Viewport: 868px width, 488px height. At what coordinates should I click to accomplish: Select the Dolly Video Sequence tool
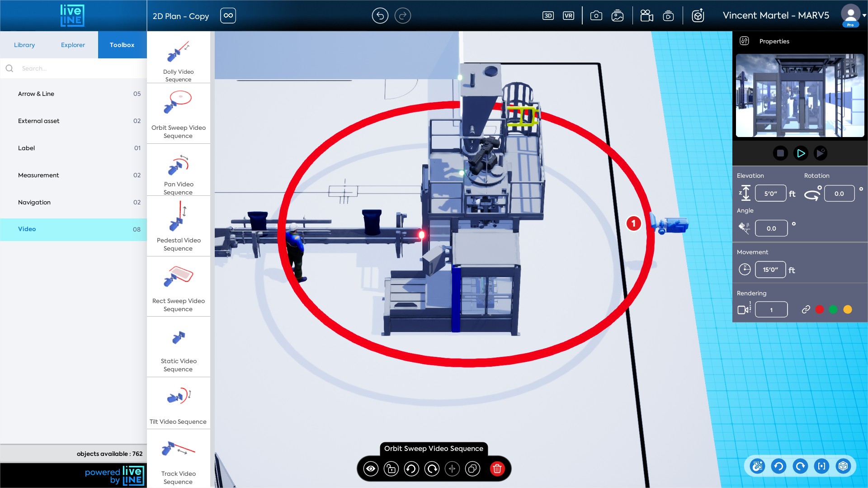point(178,57)
